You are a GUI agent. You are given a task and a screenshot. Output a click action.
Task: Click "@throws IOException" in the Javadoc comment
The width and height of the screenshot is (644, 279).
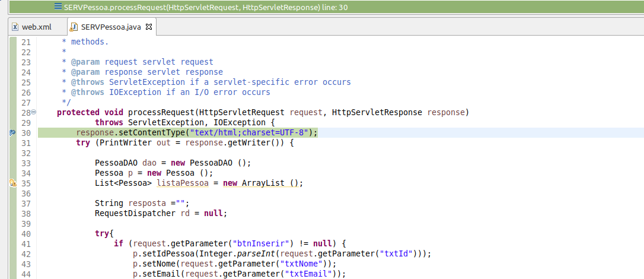click(x=117, y=93)
